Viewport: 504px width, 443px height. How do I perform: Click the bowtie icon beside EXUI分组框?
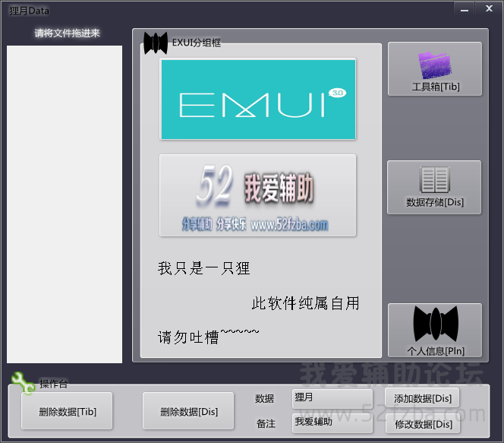[156, 43]
